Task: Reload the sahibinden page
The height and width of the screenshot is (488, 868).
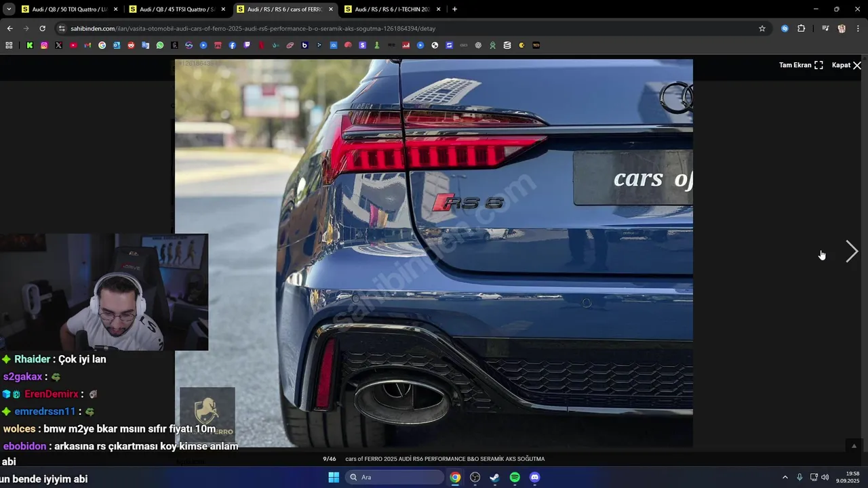Action: tap(42, 28)
